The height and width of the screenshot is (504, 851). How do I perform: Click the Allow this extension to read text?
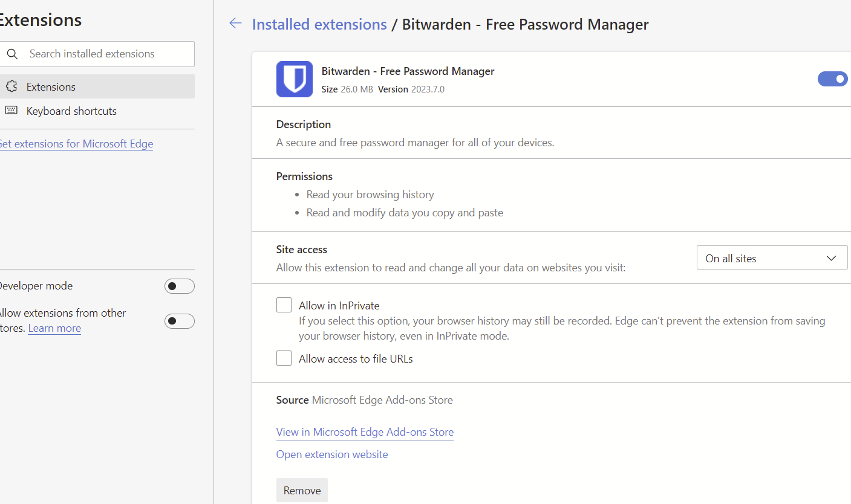451,268
